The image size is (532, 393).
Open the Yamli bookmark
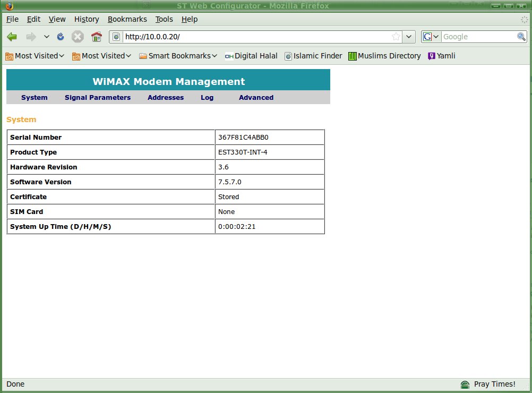point(441,56)
